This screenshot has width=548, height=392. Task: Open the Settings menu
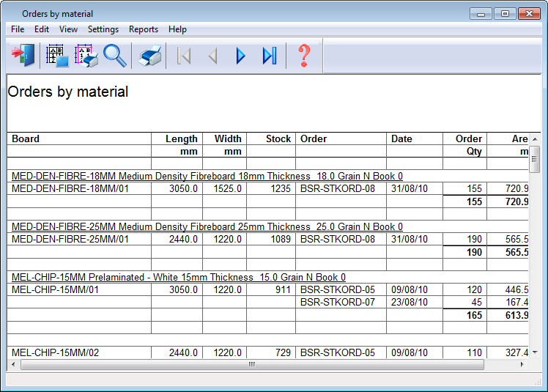(x=103, y=29)
